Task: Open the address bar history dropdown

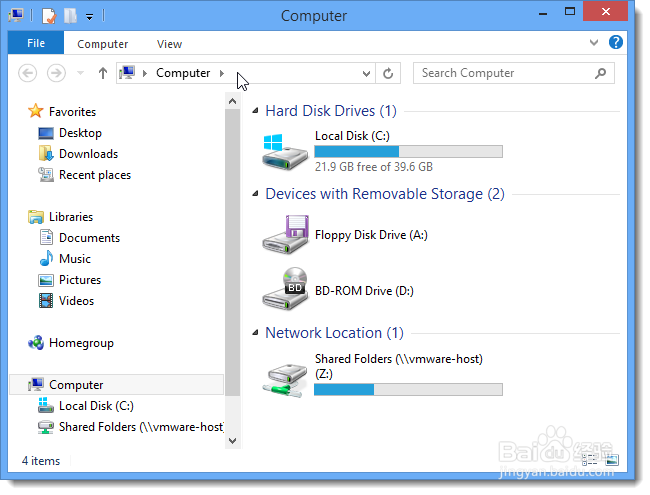Action: (x=366, y=74)
